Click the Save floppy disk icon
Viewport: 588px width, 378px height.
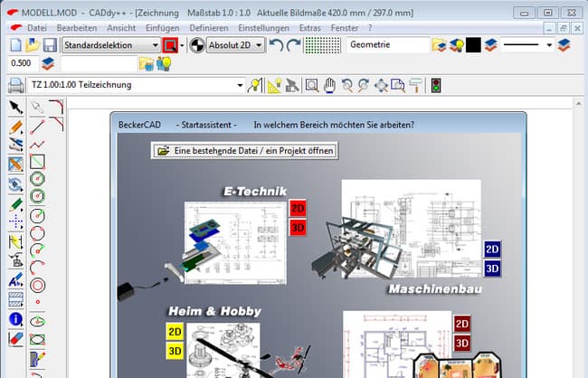tap(50, 45)
